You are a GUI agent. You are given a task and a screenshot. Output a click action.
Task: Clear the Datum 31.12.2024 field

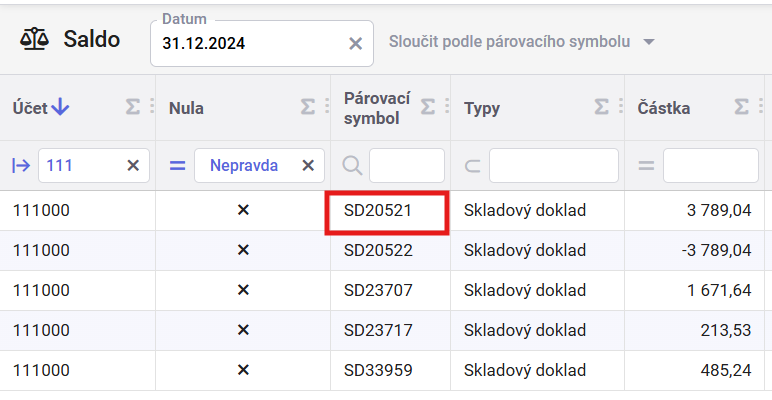click(355, 44)
